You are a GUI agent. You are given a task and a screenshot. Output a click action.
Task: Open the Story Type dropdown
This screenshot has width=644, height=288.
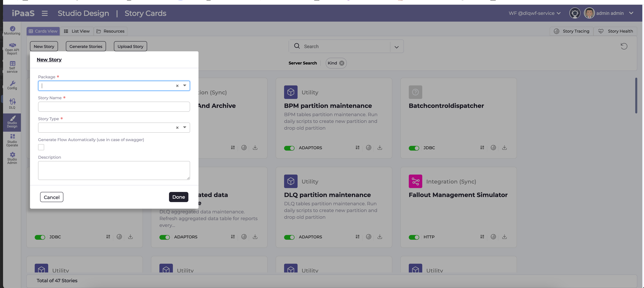pos(185,127)
